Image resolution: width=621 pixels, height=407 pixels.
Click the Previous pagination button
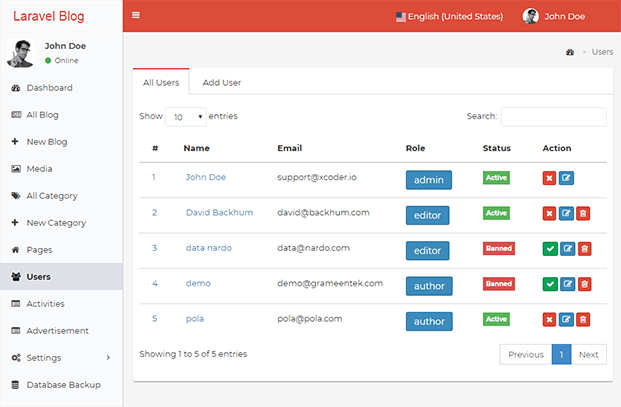pyautogui.click(x=526, y=354)
